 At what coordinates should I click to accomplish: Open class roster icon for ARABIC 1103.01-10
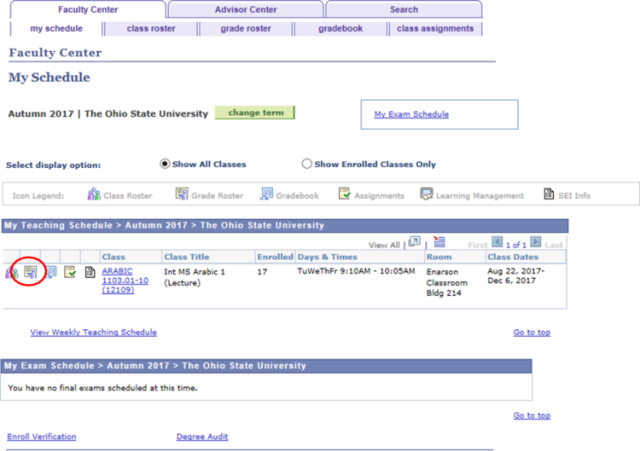click(11, 272)
